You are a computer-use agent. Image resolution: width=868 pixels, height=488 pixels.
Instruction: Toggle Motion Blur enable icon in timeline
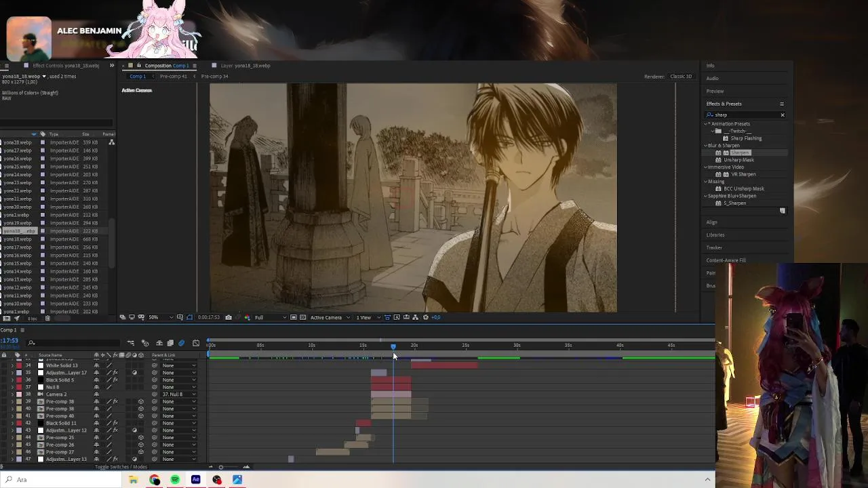click(182, 343)
